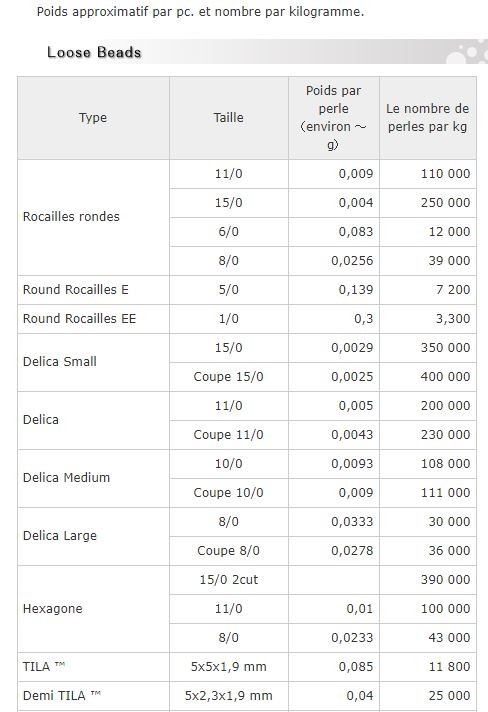The height and width of the screenshot is (712, 488).
Task: Select the Round Rocailles E row
Action: coord(246,290)
